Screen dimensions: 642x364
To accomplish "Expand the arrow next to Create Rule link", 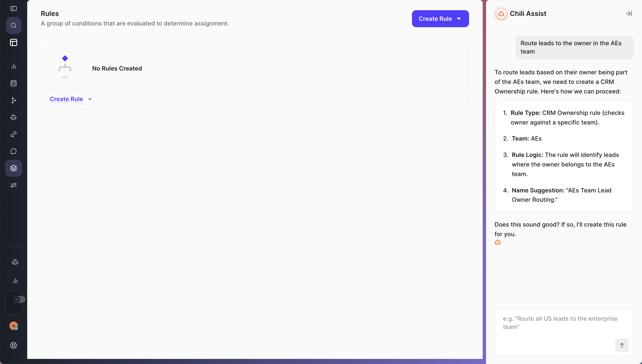I will tap(90, 99).
